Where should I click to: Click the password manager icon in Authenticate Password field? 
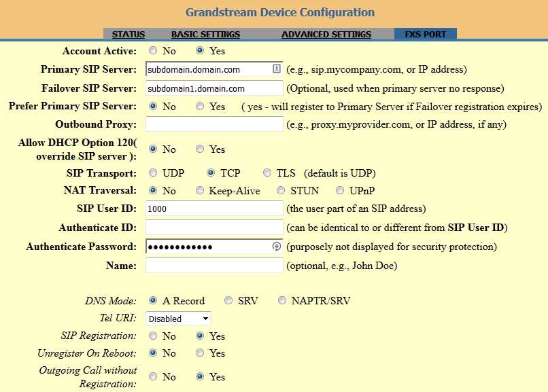point(277,247)
